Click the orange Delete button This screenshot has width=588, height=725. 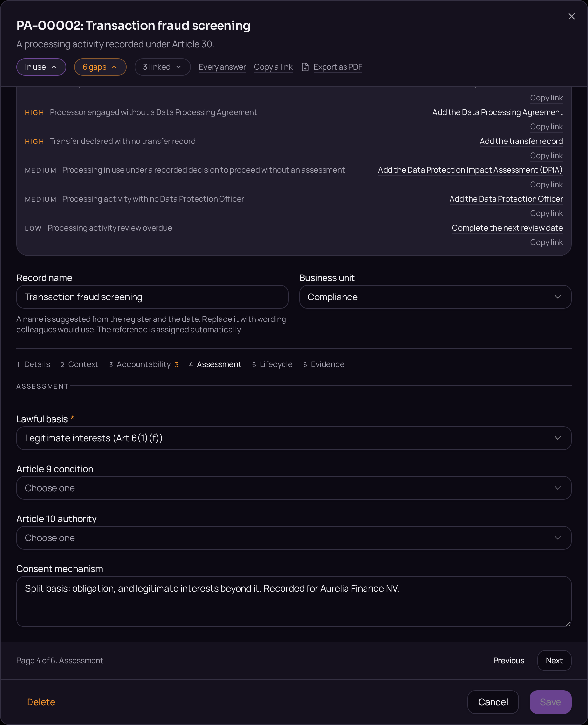point(41,702)
